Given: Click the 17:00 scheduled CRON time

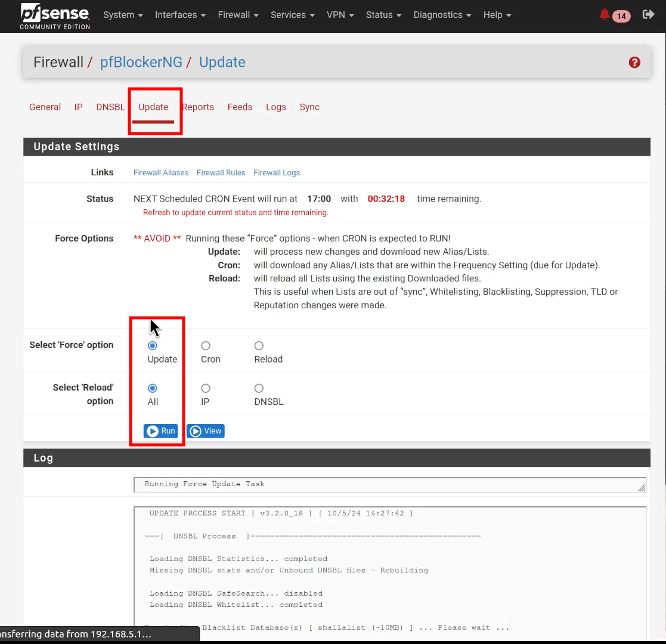Looking at the screenshot, I should coord(319,199).
